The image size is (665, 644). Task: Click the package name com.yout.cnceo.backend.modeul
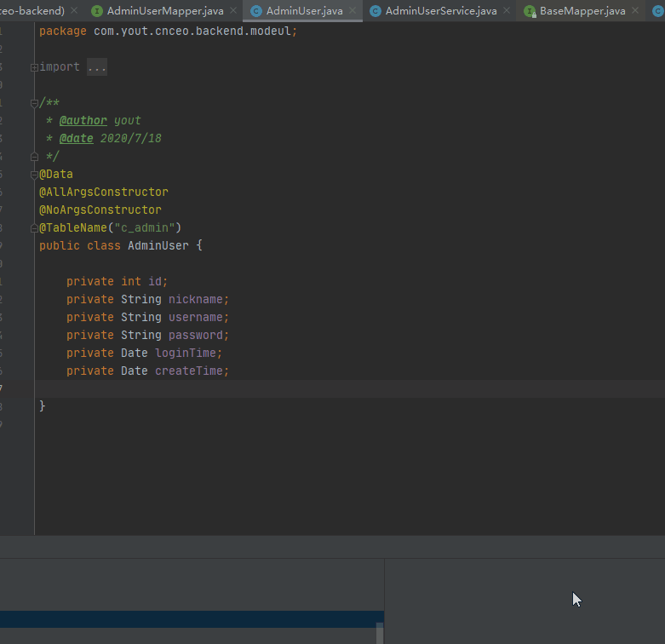pyautogui.click(x=192, y=31)
